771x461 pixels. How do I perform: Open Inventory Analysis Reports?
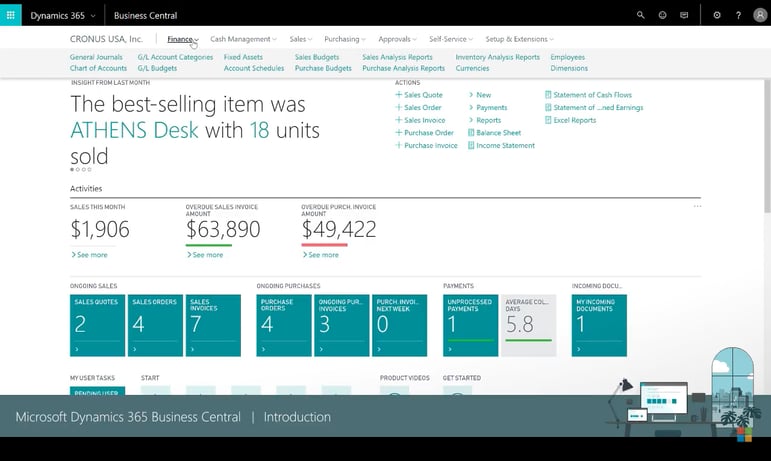497,57
